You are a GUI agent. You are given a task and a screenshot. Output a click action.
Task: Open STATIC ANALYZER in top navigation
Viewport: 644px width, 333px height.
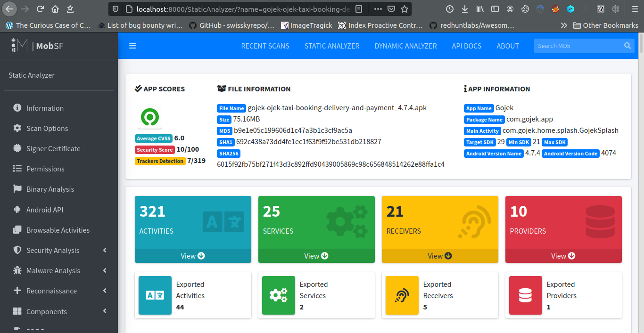click(332, 46)
